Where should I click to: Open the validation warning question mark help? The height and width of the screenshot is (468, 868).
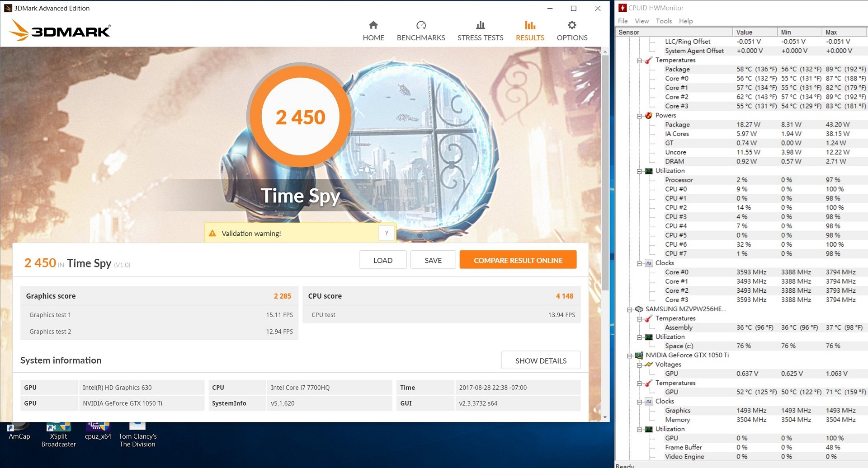coord(386,233)
